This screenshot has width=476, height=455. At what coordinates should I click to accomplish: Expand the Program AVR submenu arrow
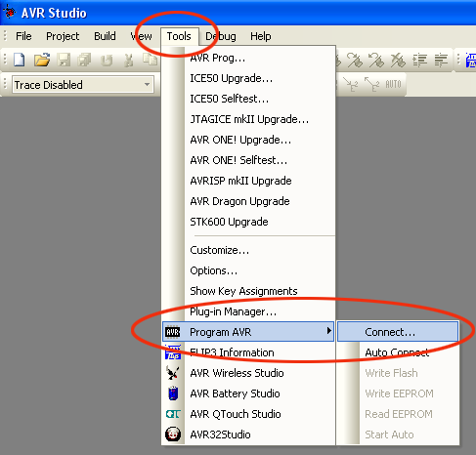pos(328,331)
